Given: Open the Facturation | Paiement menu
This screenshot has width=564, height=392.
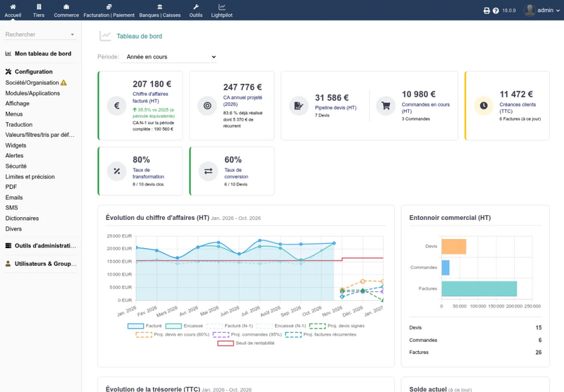Looking at the screenshot, I should point(109,11).
